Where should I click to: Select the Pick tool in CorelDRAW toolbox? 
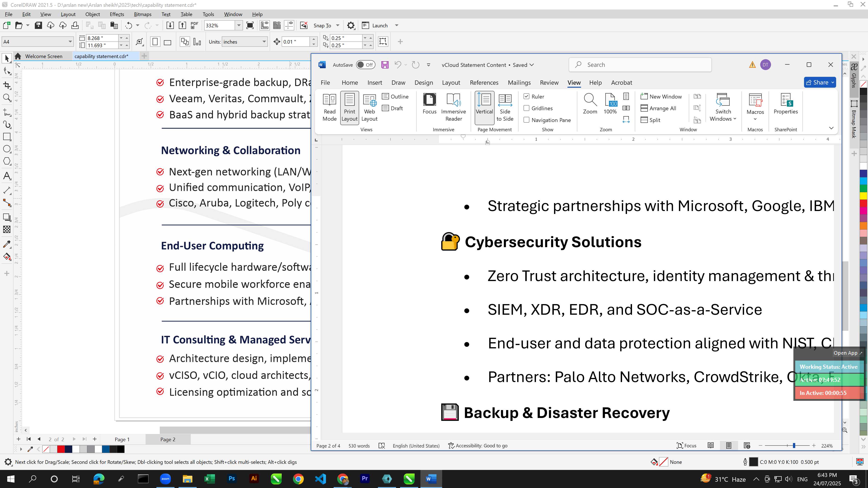tap(7, 58)
